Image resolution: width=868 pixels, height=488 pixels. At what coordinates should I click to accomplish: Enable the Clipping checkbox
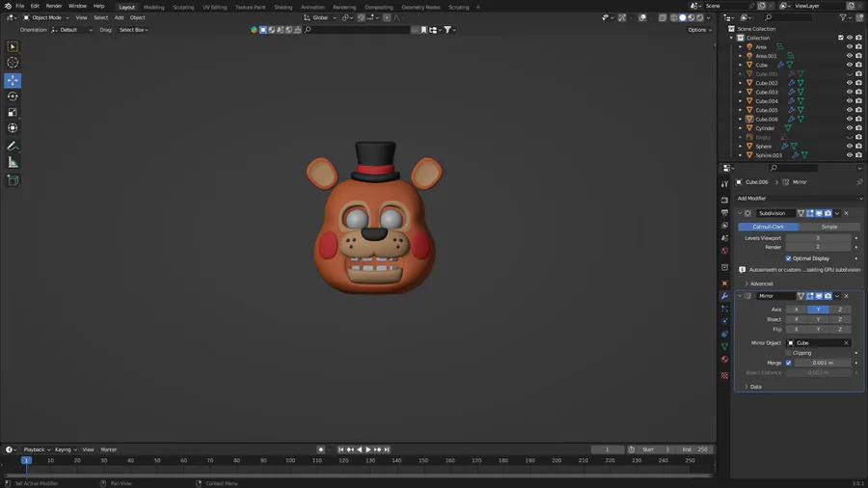788,353
